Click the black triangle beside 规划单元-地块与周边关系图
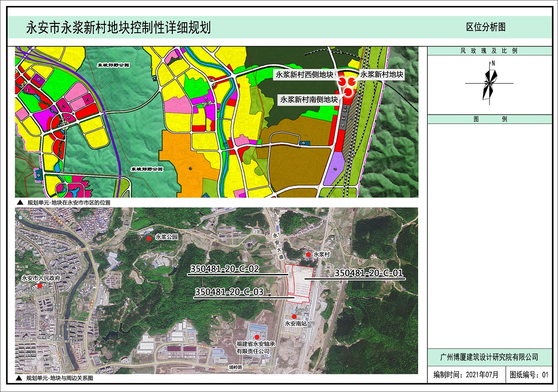This screenshot has width=558, height=392. click(x=19, y=378)
